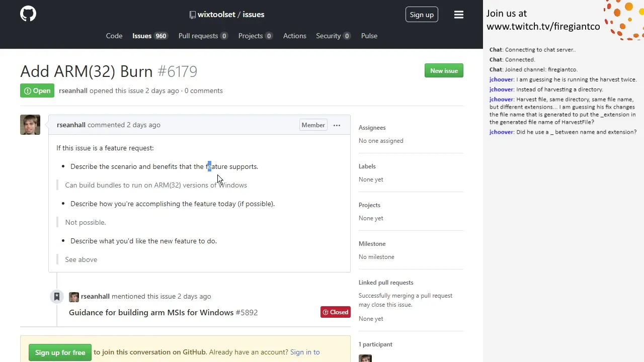Open the hamburger menu icon

click(x=458, y=15)
